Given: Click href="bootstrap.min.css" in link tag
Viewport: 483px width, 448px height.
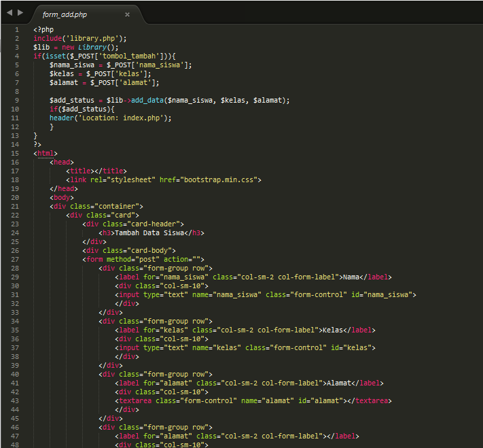Looking at the screenshot, I should click(x=208, y=180).
